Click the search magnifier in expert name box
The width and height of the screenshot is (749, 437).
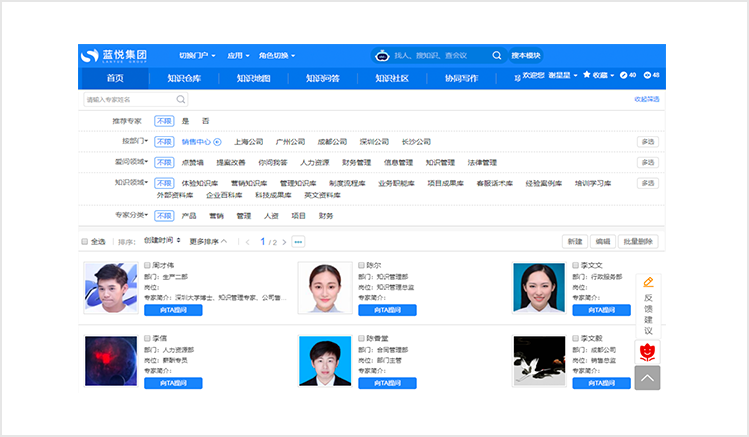tap(181, 99)
